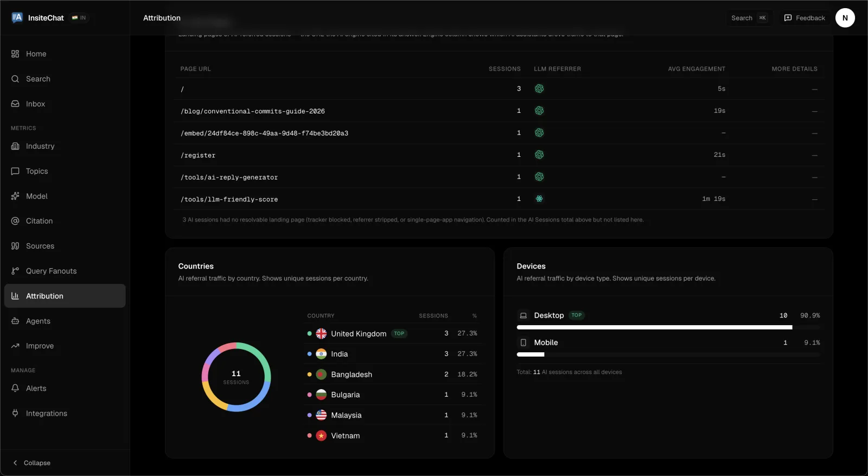Click ChatGPT referrer icon in ai-reply-generator row
The width and height of the screenshot is (868, 476).
click(539, 176)
